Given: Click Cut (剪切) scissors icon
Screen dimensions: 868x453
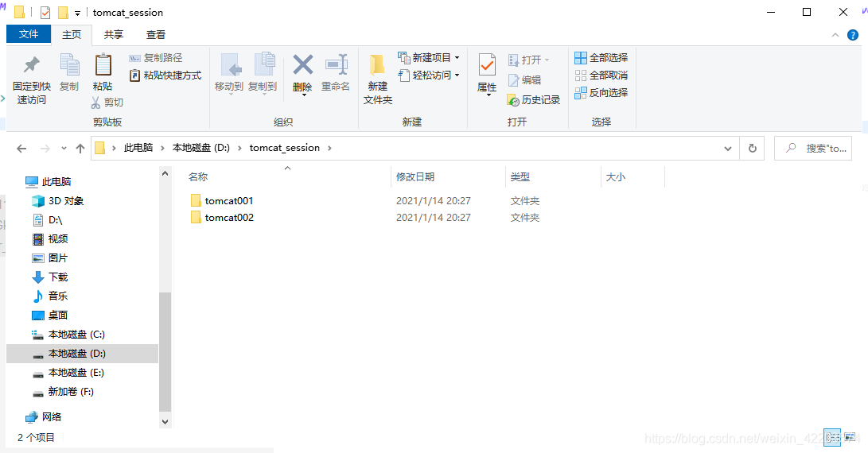Looking at the screenshot, I should click(107, 103).
